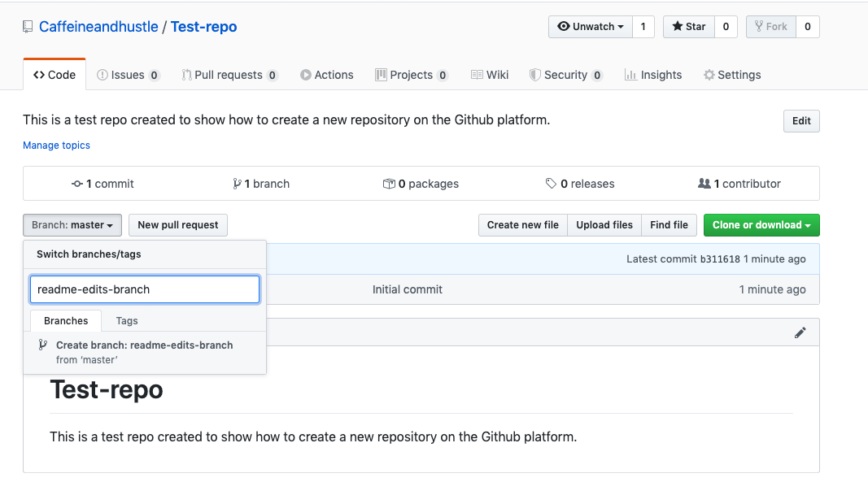Click the branch icon in Create branch row
868x495 pixels.
42,345
